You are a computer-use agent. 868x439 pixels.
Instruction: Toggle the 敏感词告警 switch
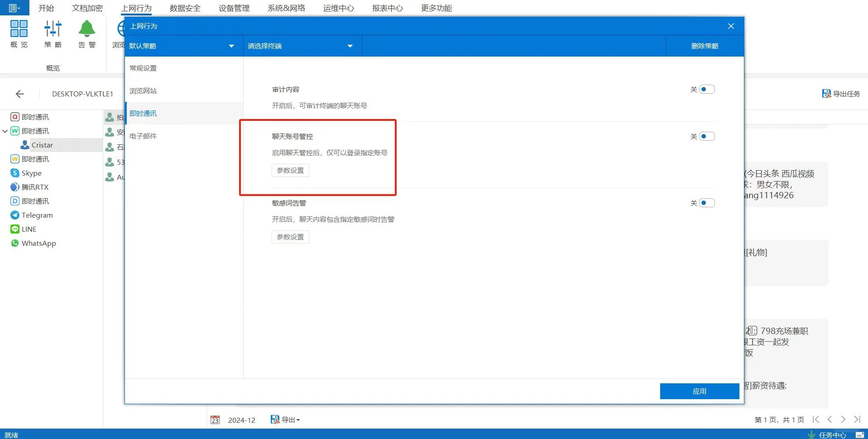[707, 203]
